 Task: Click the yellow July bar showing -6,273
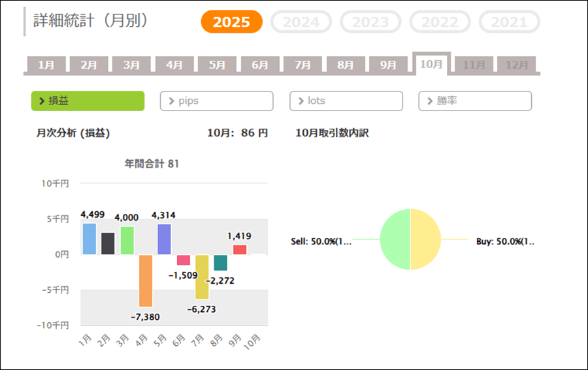pyautogui.click(x=202, y=277)
